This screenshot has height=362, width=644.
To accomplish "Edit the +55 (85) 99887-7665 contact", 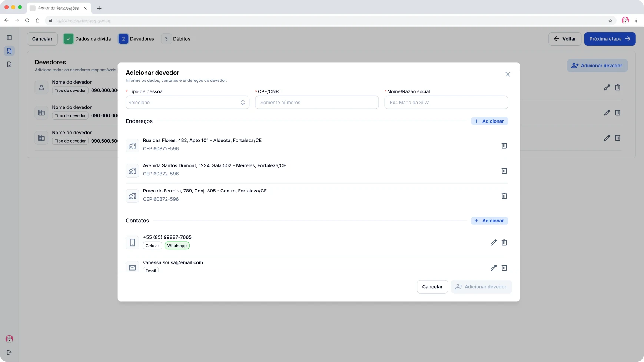I will pyautogui.click(x=493, y=242).
